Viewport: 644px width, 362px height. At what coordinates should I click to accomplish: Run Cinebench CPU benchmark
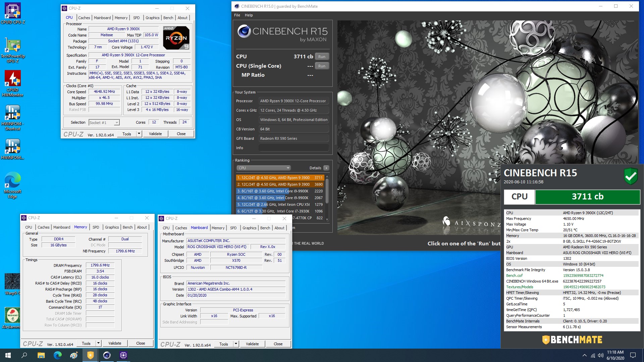[x=322, y=57]
